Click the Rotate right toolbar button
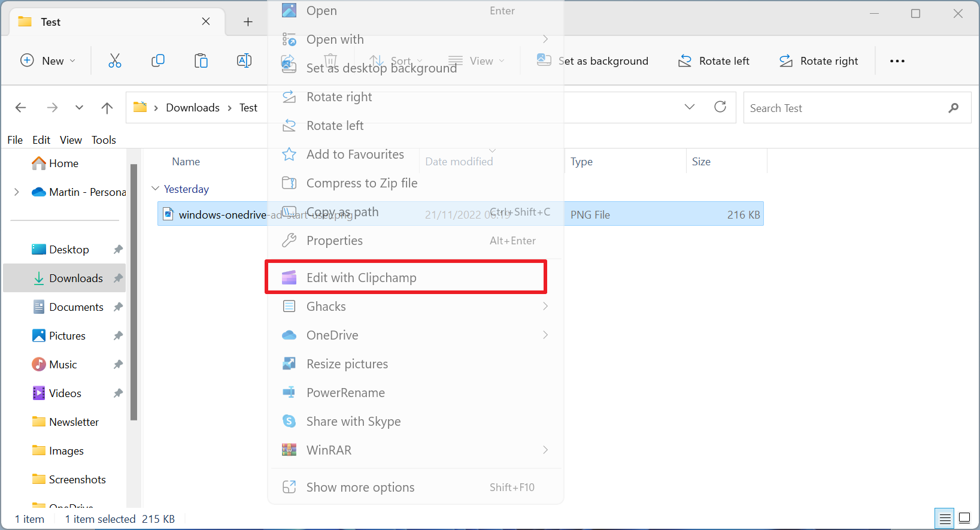 coord(818,61)
